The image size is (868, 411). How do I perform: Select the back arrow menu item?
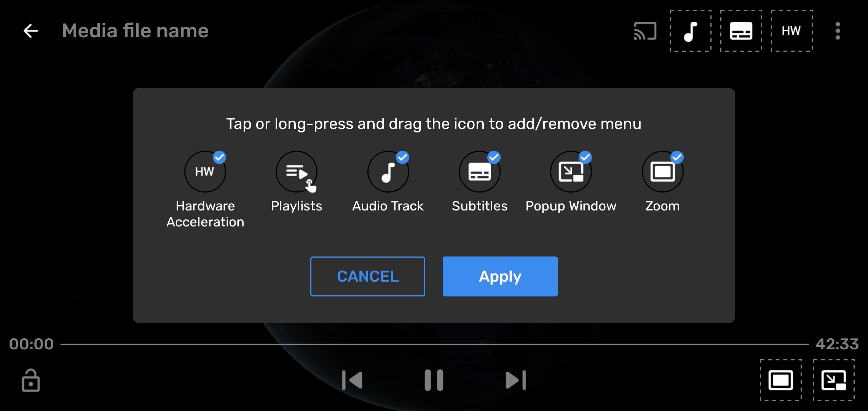30,30
